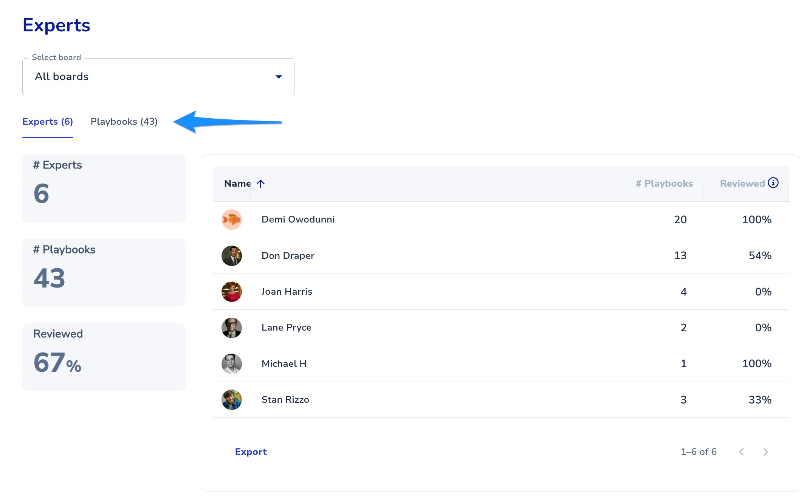Go to next page chevron
The image size is (812, 504).
tap(766, 452)
